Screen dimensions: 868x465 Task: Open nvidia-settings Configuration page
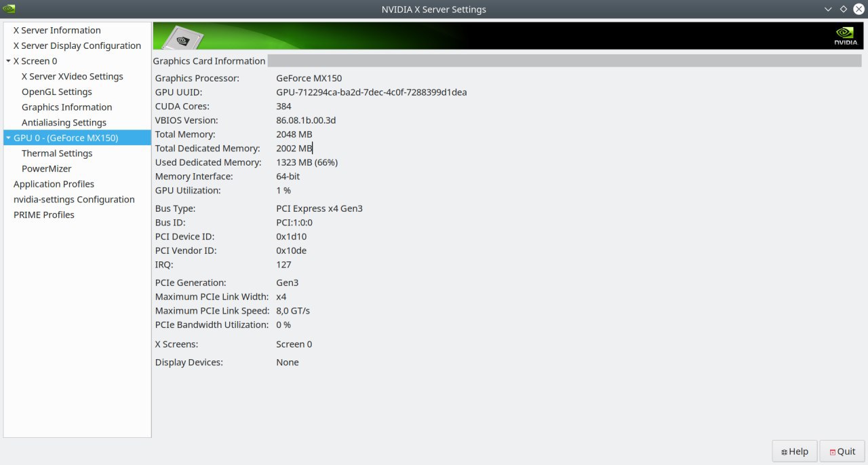[x=74, y=200]
